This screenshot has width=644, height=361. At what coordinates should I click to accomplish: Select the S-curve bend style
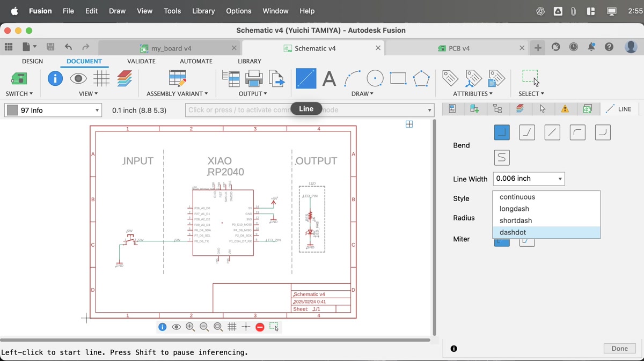point(502,158)
